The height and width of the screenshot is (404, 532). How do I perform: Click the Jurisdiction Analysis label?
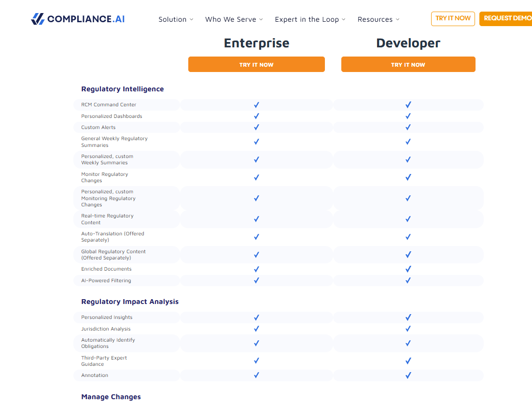coord(106,329)
